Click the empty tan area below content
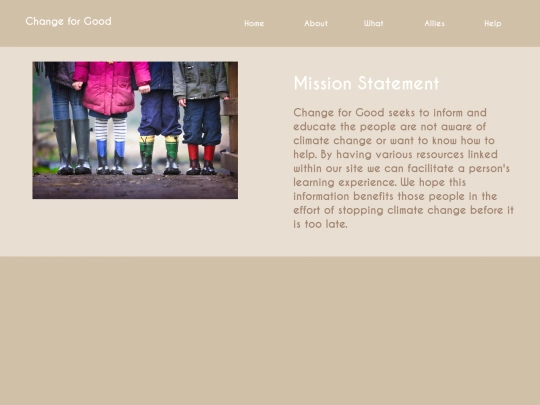The height and width of the screenshot is (405, 540). click(x=270, y=331)
